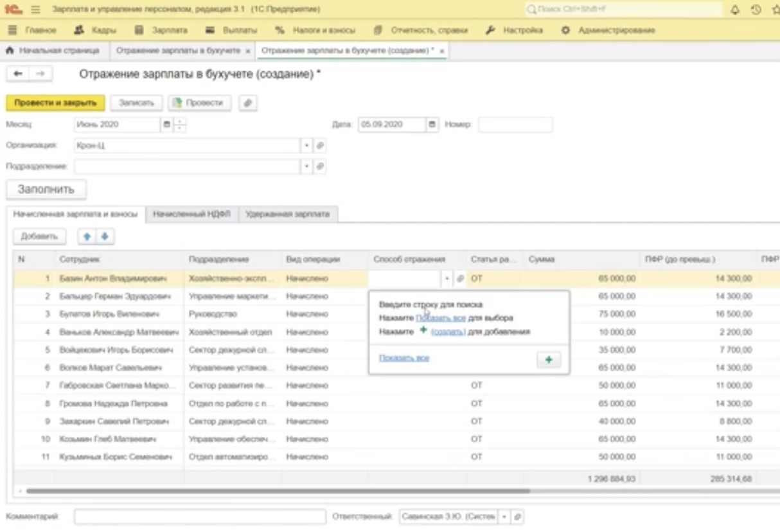Open the hamburger main menu icon
780x532 pixels.
(x=36, y=10)
